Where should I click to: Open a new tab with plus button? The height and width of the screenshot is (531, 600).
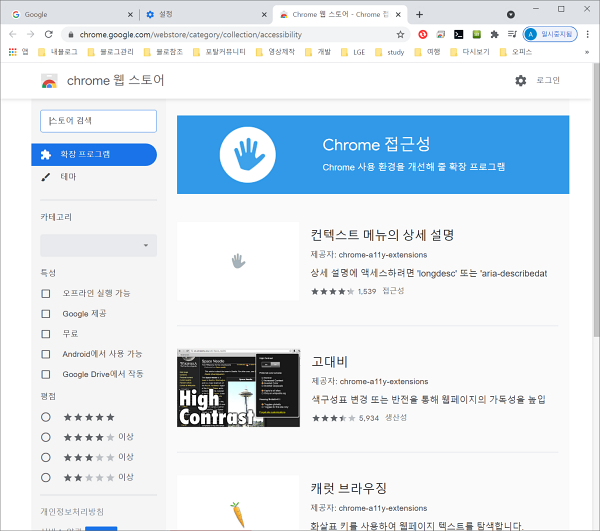point(419,15)
